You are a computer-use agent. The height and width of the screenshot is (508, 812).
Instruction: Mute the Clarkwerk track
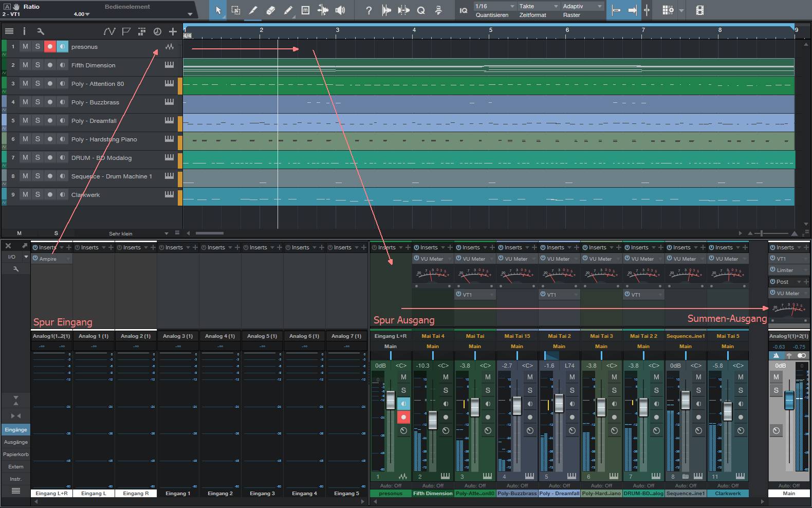click(x=25, y=195)
